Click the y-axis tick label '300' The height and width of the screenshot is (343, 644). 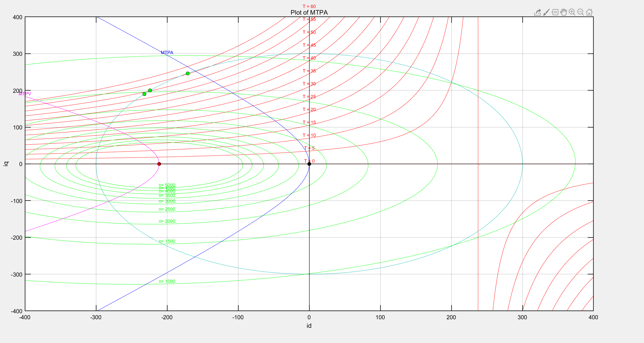(17, 54)
